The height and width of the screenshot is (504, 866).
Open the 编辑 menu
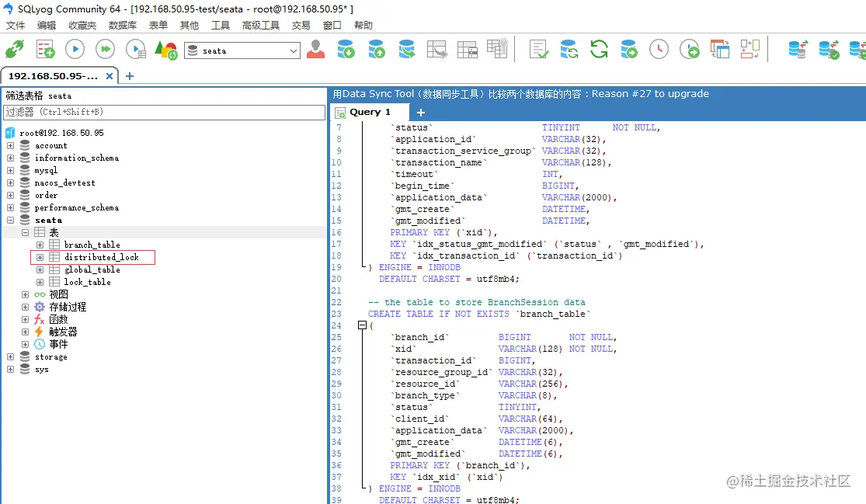(x=47, y=26)
